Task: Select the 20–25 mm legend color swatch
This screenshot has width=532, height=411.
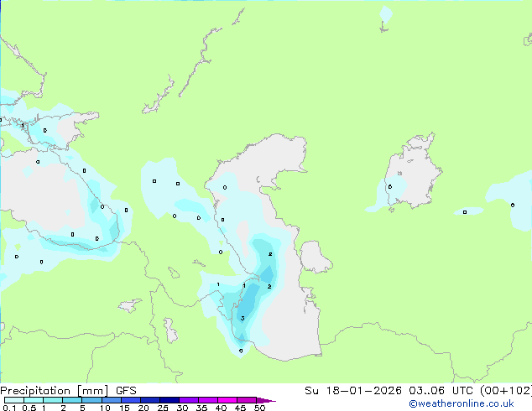Action: point(150,400)
